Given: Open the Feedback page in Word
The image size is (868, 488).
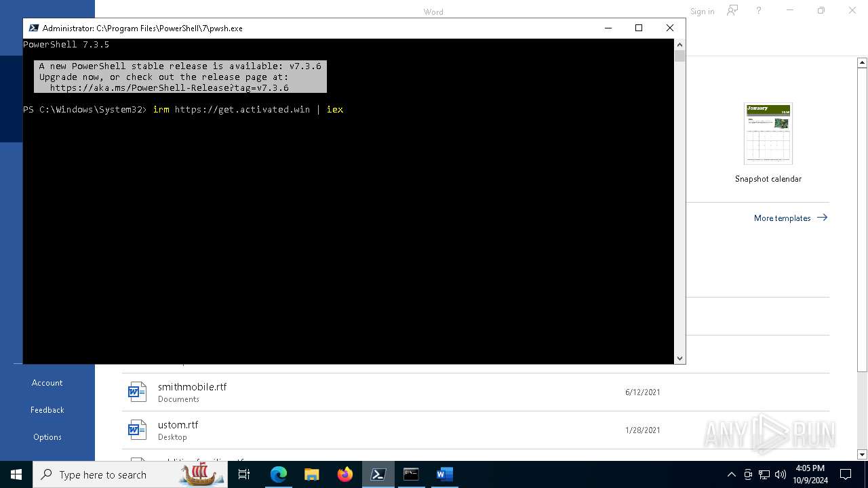Looking at the screenshot, I should click(47, 410).
